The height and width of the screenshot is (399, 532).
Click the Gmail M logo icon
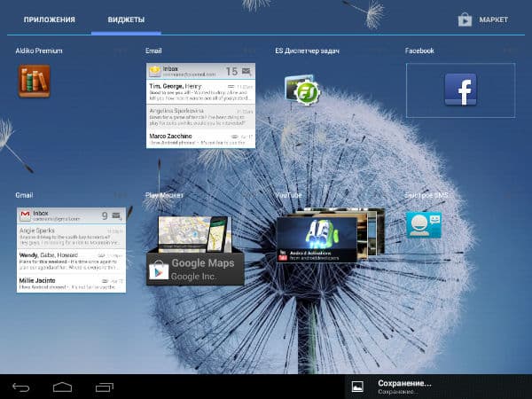coord(25,215)
